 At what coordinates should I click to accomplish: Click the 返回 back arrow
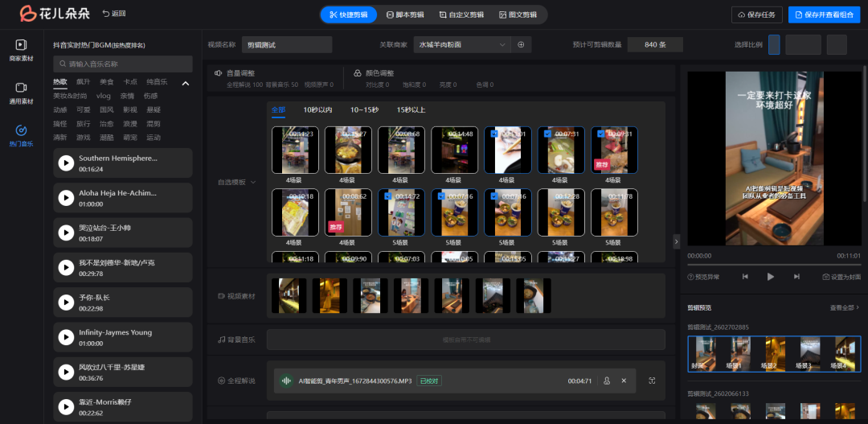[114, 14]
